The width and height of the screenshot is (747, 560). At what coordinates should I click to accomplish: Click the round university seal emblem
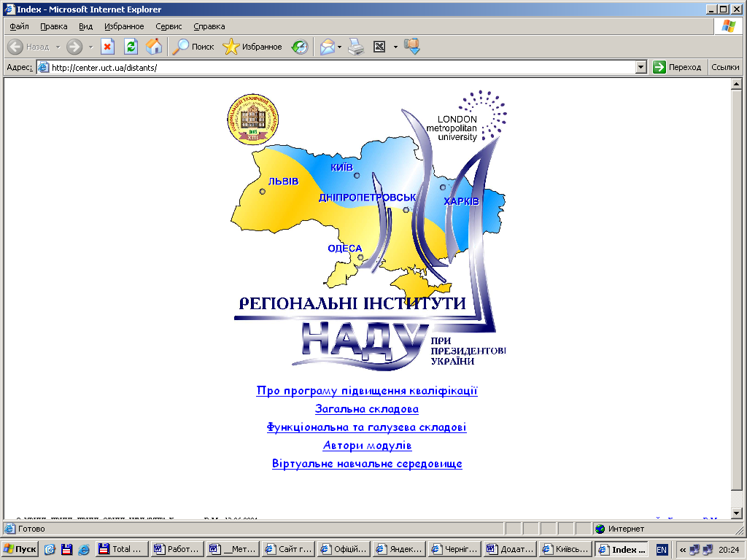(253, 119)
